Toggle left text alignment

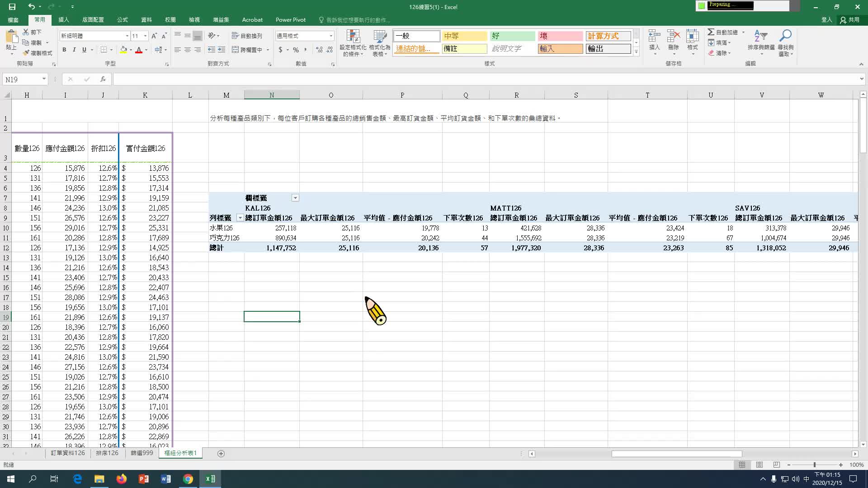coord(178,50)
